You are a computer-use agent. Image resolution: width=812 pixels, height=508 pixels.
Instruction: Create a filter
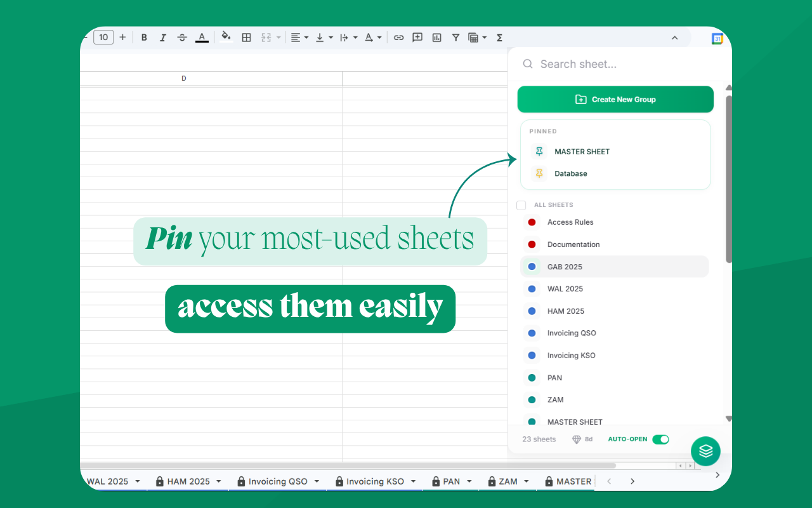click(x=455, y=37)
